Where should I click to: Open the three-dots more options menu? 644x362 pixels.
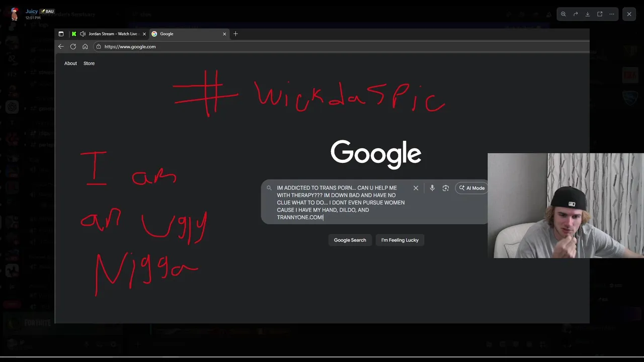[x=612, y=14]
